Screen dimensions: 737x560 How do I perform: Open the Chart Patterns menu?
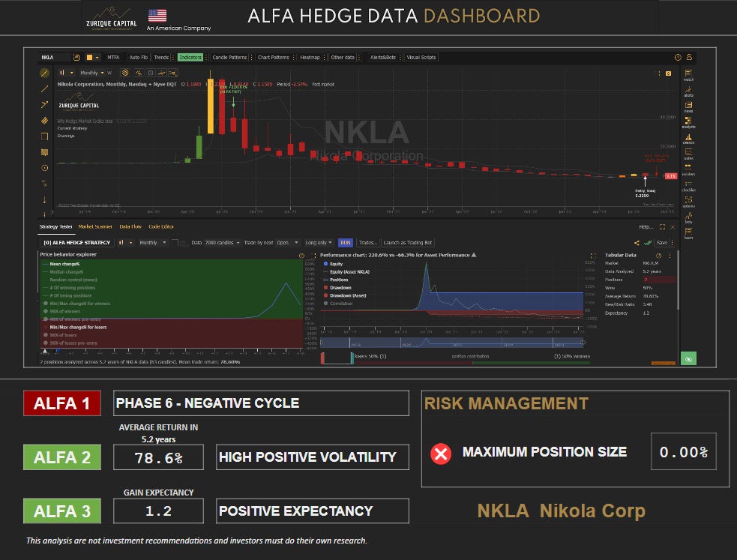273,57
